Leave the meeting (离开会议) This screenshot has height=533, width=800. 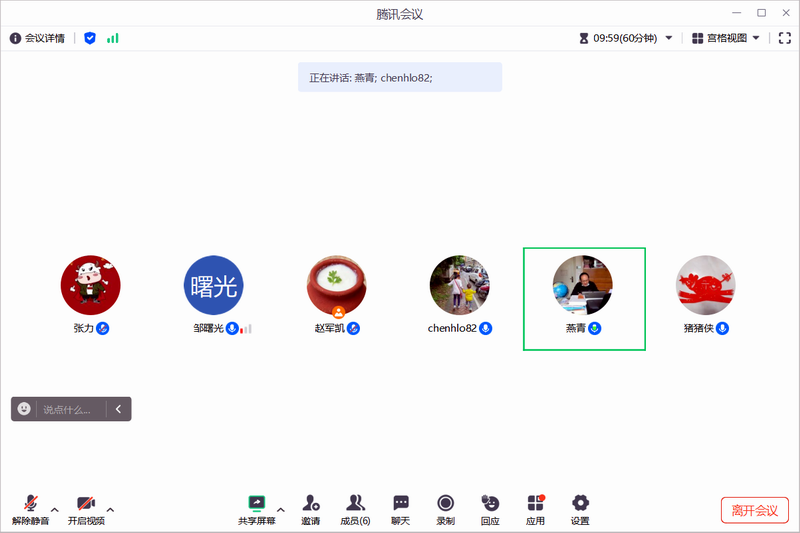pyautogui.click(x=755, y=511)
